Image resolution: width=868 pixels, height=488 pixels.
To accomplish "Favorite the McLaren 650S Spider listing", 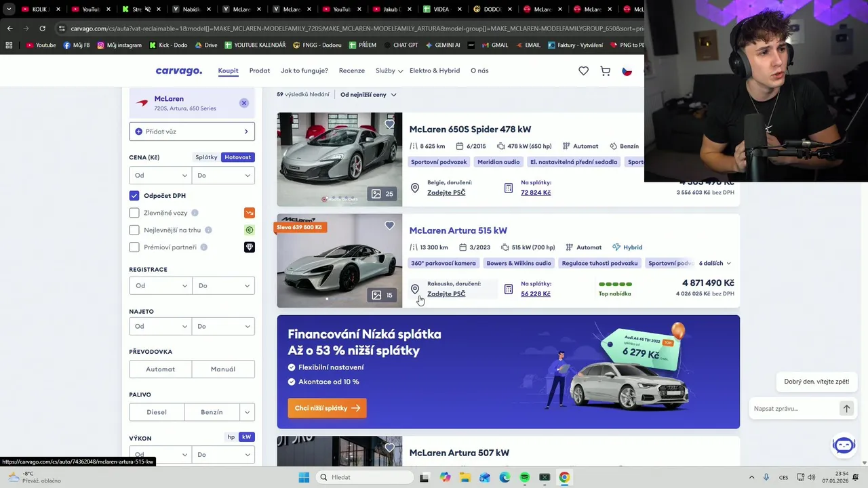I will click(x=389, y=124).
